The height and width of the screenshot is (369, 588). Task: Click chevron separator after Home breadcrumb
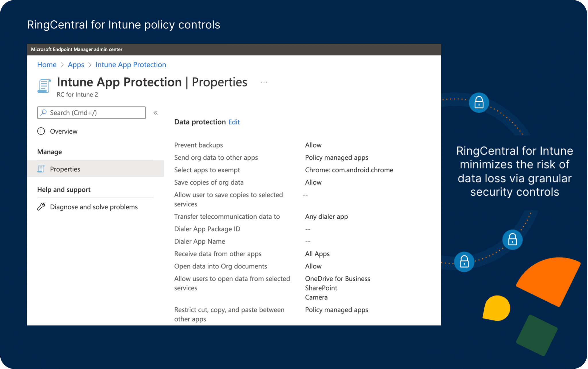tap(62, 65)
